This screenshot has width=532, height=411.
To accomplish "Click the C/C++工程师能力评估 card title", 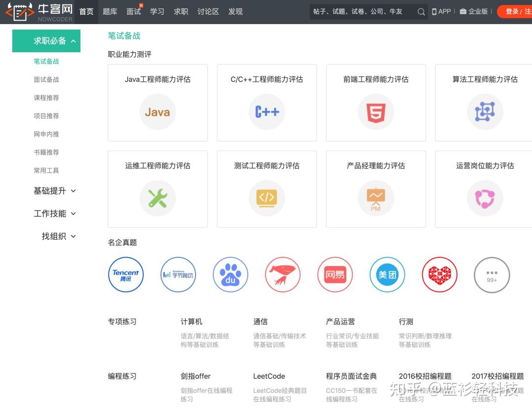I will pos(266,79).
